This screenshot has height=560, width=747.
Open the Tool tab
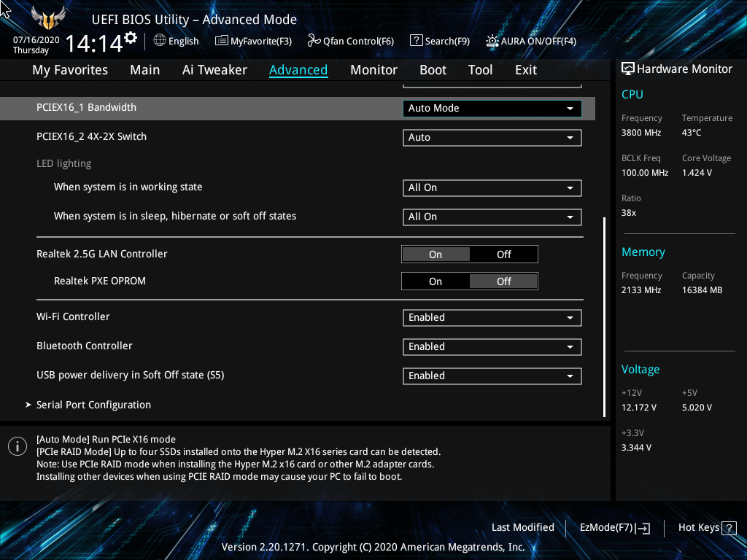480,69
